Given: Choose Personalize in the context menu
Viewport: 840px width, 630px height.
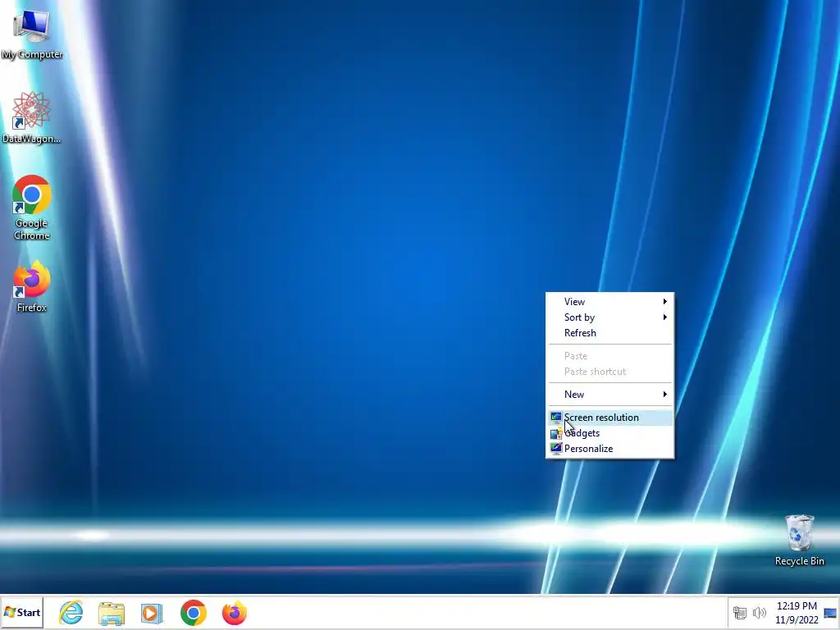Looking at the screenshot, I should (609, 449).
